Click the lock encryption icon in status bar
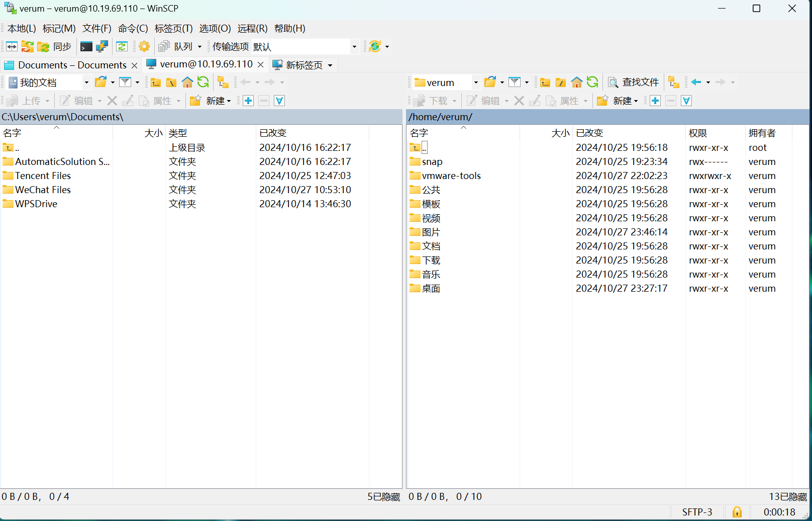 tap(737, 512)
